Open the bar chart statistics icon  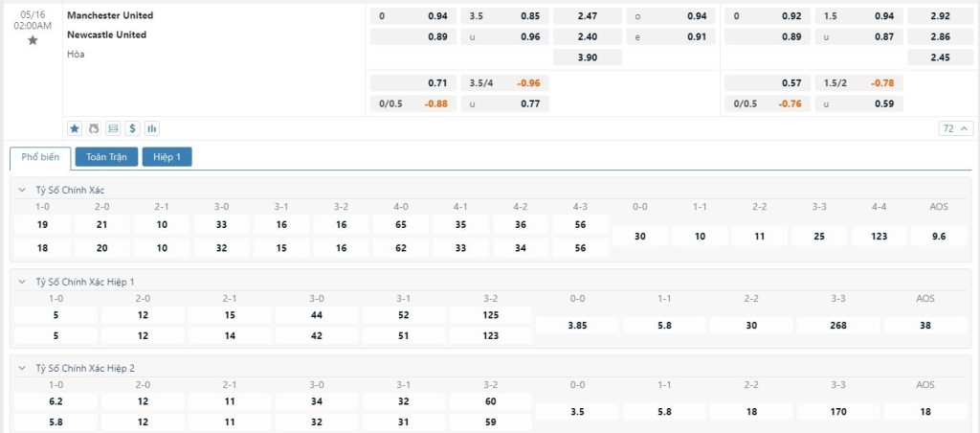(x=151, y=127)
